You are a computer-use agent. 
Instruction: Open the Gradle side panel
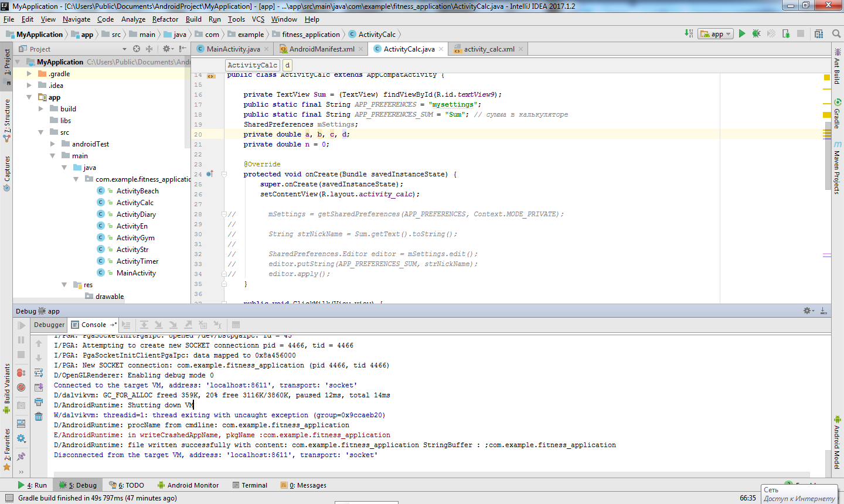point(837,114)
